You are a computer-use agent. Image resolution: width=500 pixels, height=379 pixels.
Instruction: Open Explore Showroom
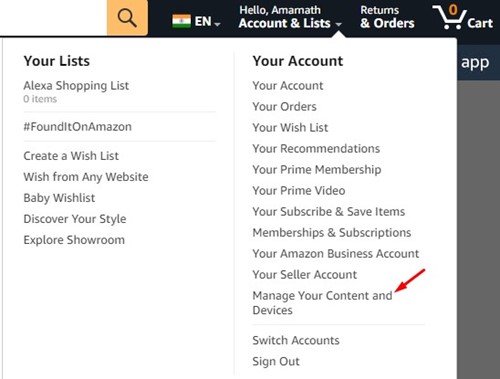(74, 240)
